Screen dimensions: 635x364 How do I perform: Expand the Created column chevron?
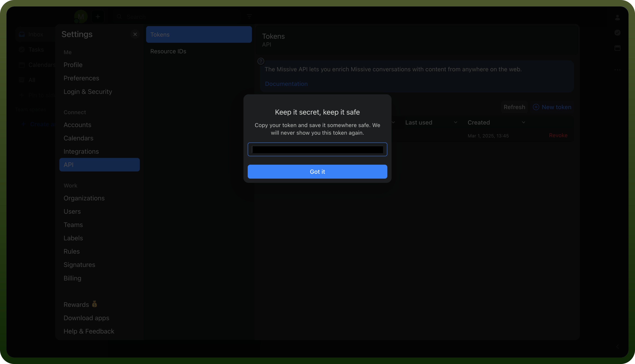pos(523,122)
